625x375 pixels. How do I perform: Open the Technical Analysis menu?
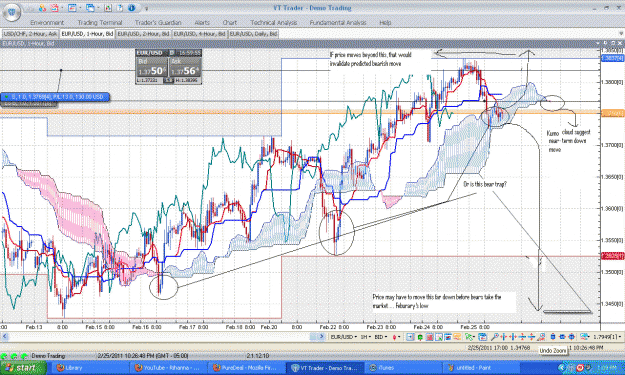tap(273, 23)
